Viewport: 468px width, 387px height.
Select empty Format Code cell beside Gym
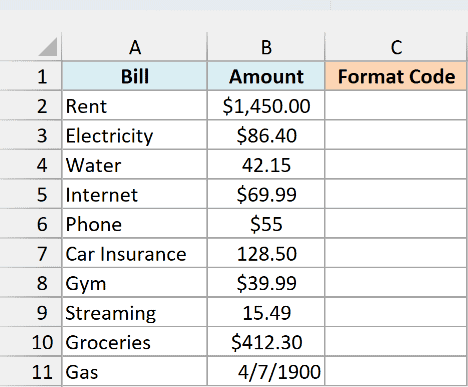point(396,282)
